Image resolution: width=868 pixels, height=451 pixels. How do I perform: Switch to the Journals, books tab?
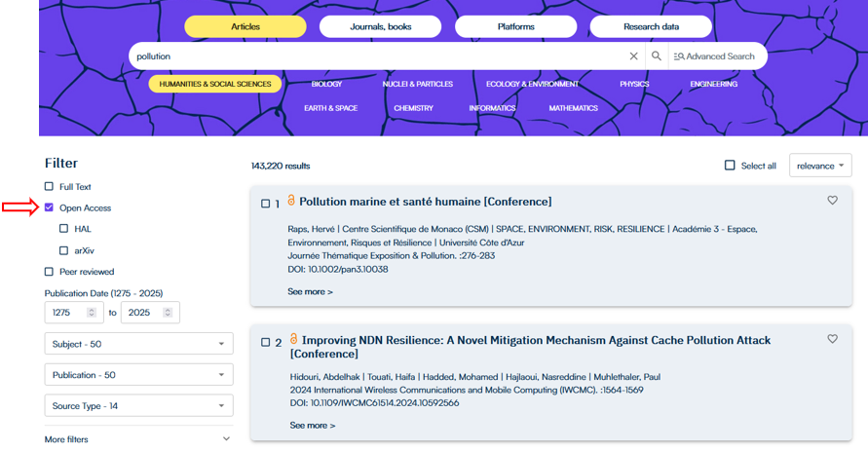tap(381, 26)
